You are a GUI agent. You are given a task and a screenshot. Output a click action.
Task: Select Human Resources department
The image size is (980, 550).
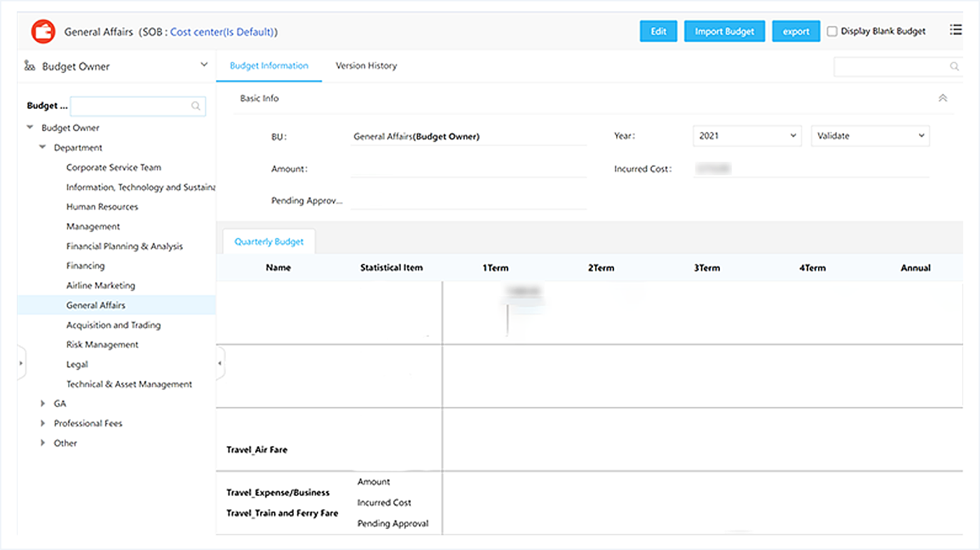pyautogui.click(x=102, y=207)
